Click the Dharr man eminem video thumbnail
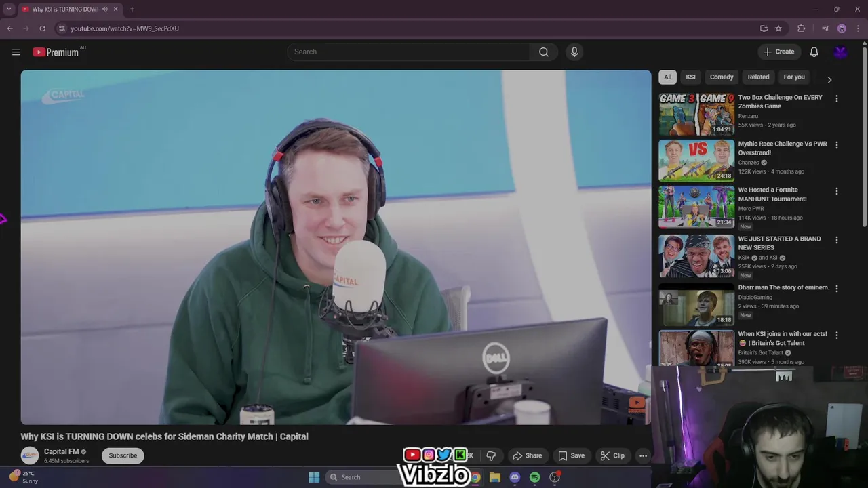Image resolution: width=868 pixels, height=488 pixels. coord(696,304)
